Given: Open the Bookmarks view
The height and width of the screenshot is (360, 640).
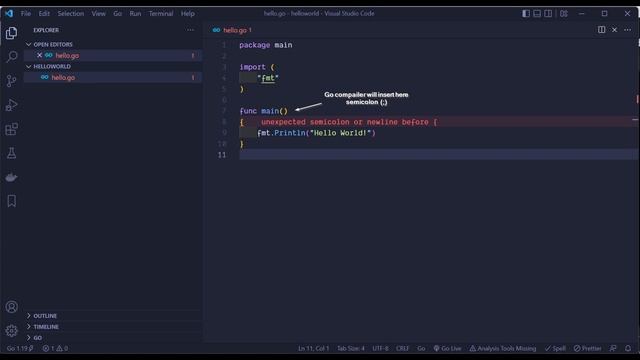Looking at the screenshot, I should 11,201.
